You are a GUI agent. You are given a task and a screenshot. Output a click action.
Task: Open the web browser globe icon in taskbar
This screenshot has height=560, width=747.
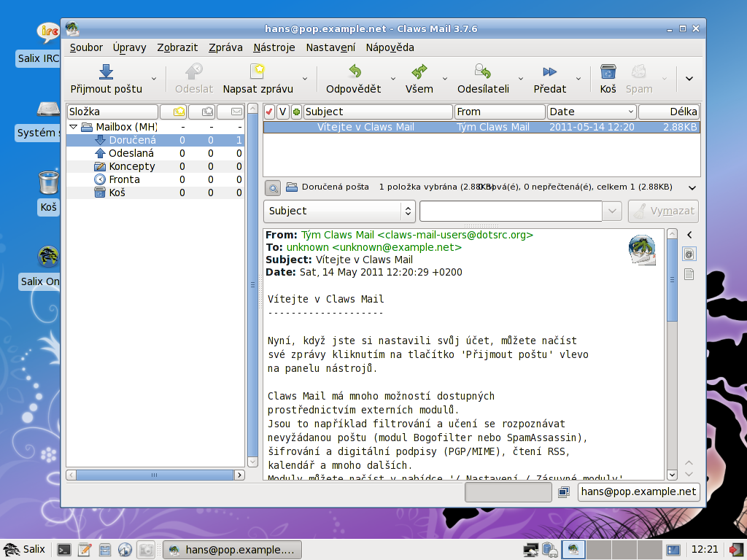(125, 550)
